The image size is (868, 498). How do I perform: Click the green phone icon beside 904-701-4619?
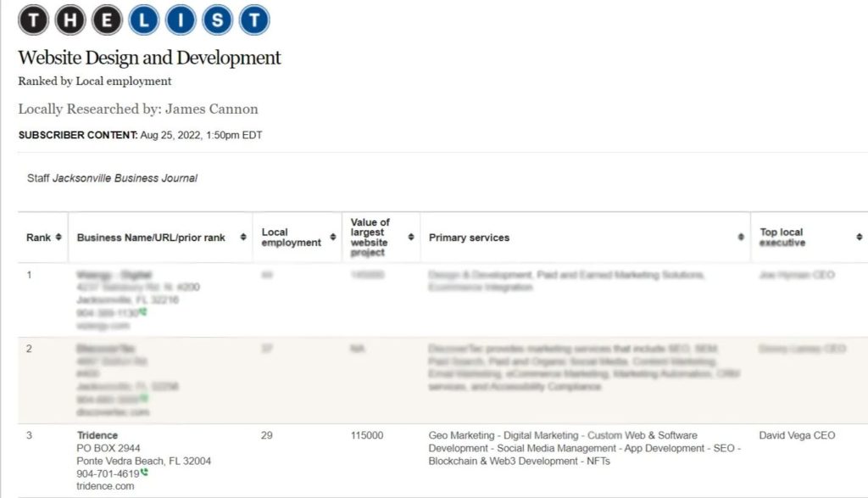pyautogui.click(x=144, y=473)
